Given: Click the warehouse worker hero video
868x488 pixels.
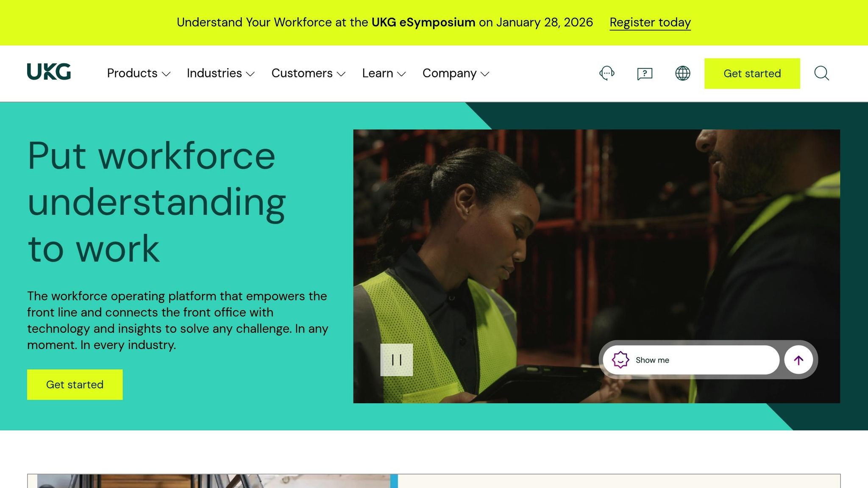Looking at the screenshot, I should click(596, 266).
